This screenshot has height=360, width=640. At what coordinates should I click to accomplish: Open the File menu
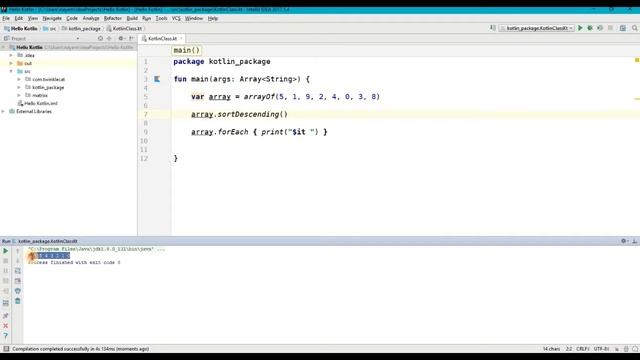point(6,18)
